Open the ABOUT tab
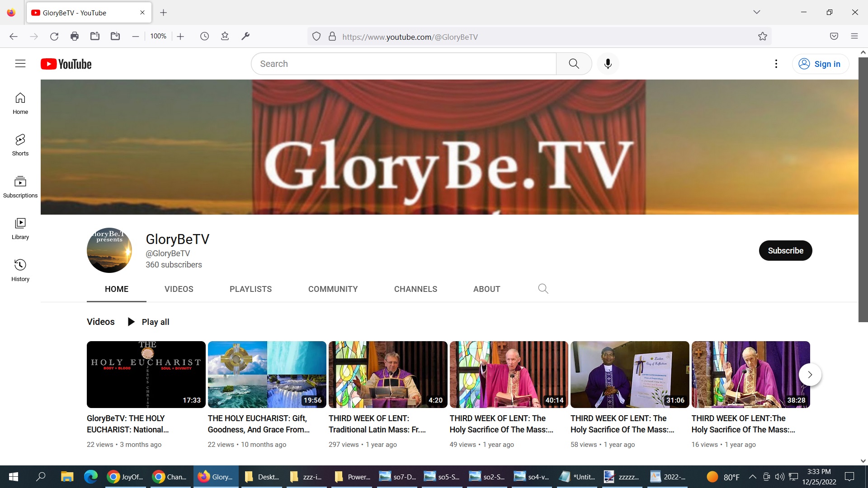Screen dimensions: 868x488 point(487,289)
